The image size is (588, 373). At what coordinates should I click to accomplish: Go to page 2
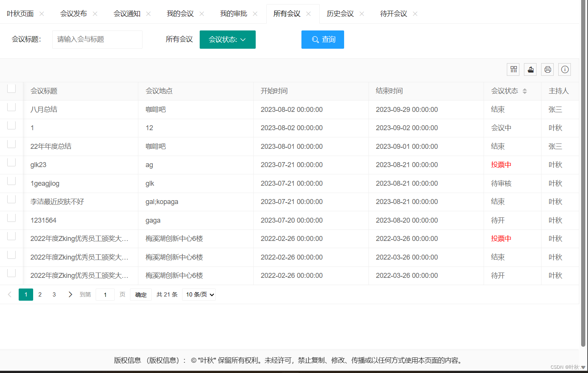coord(40,295)
